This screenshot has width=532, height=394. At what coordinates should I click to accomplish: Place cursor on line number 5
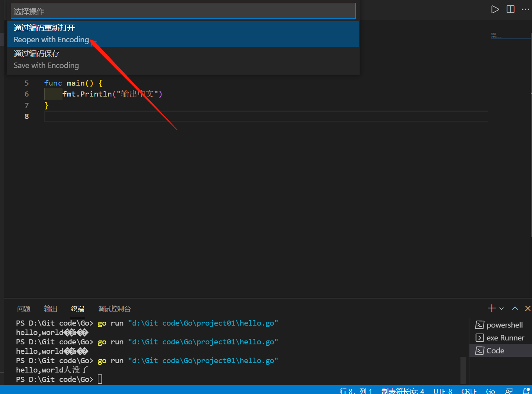pos(27,83)
